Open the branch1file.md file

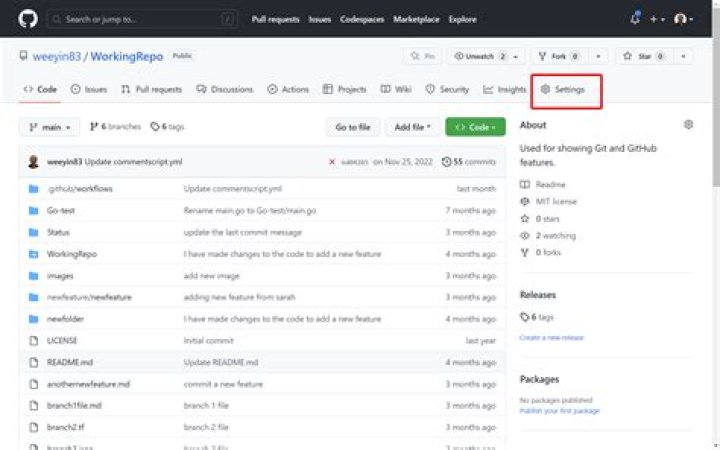[74, 405]
